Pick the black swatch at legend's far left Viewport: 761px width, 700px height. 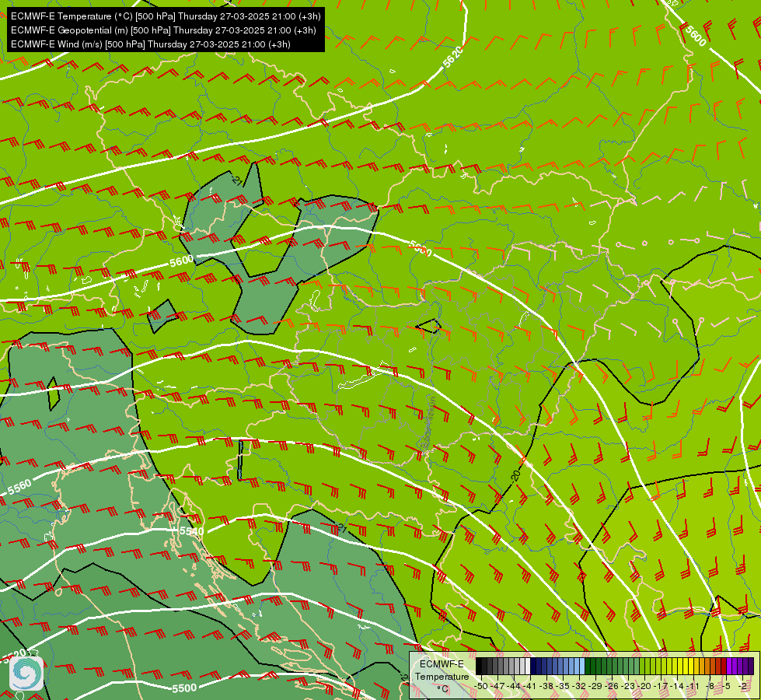tap(479, 666)
